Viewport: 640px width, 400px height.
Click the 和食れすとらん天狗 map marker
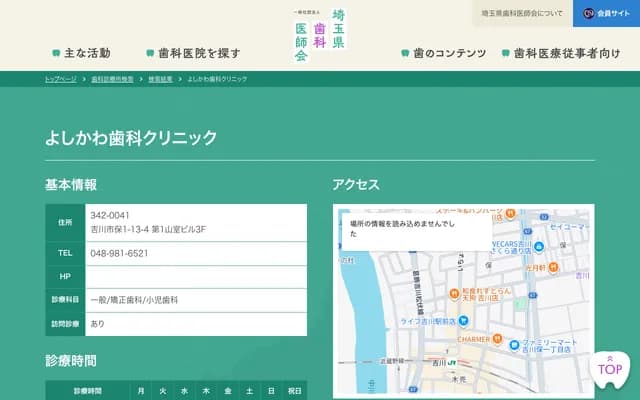tap(454, 293)
